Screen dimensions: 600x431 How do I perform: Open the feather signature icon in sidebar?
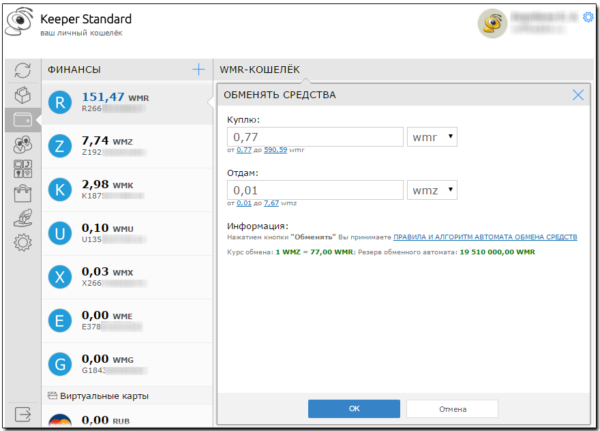(x=23, y=218)
